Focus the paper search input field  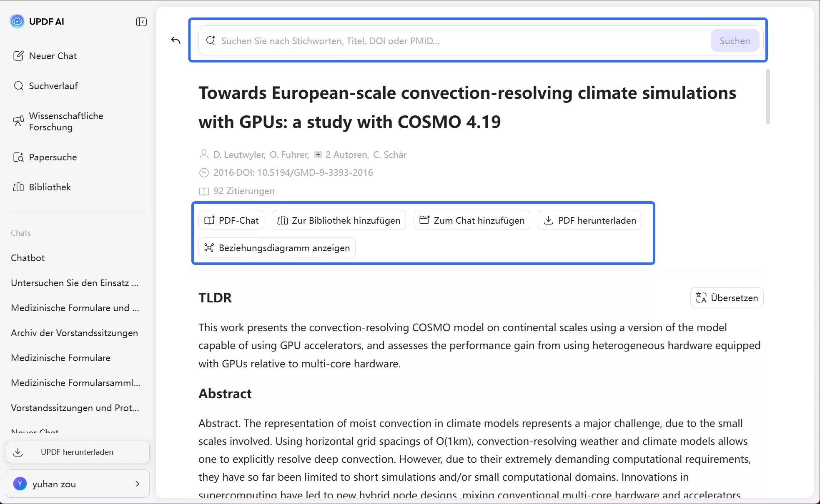pyautogui.click(x=459, y=41)
